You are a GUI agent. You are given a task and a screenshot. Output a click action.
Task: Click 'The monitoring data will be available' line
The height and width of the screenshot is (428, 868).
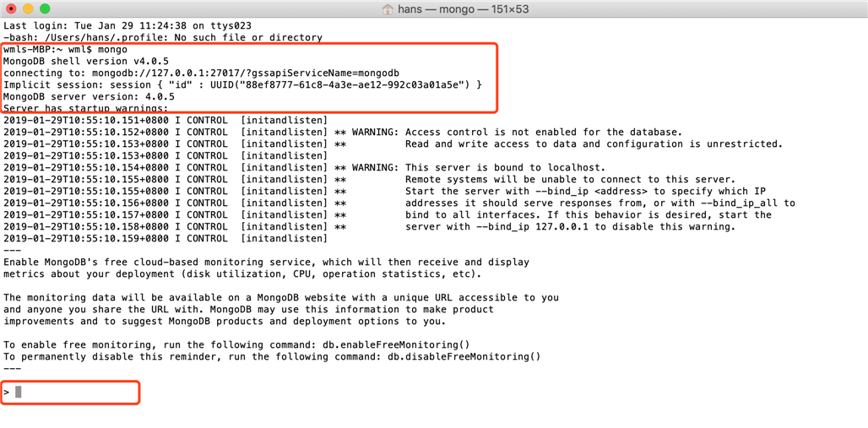281,297
